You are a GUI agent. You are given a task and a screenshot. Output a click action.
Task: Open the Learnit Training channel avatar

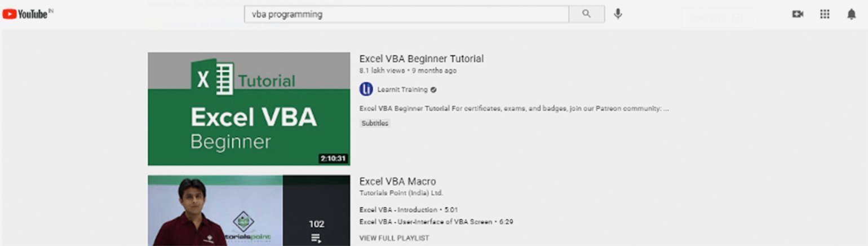pyautogui.click(x=366, y=89)
